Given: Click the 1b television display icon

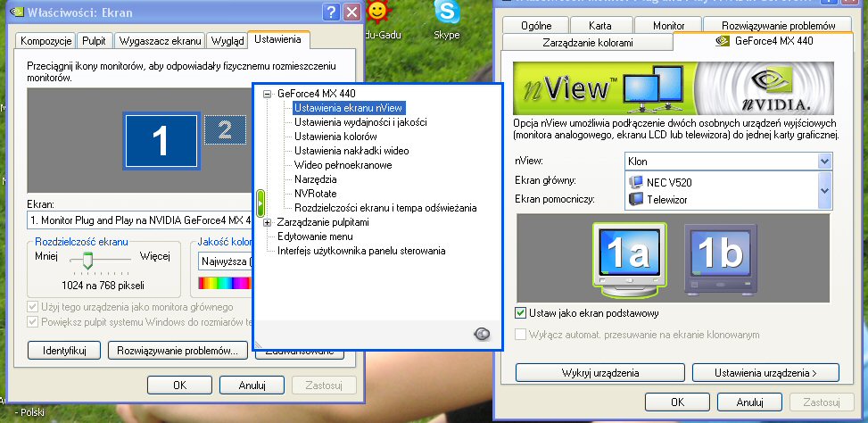Looking at the screenshot, I should (720, 258).
